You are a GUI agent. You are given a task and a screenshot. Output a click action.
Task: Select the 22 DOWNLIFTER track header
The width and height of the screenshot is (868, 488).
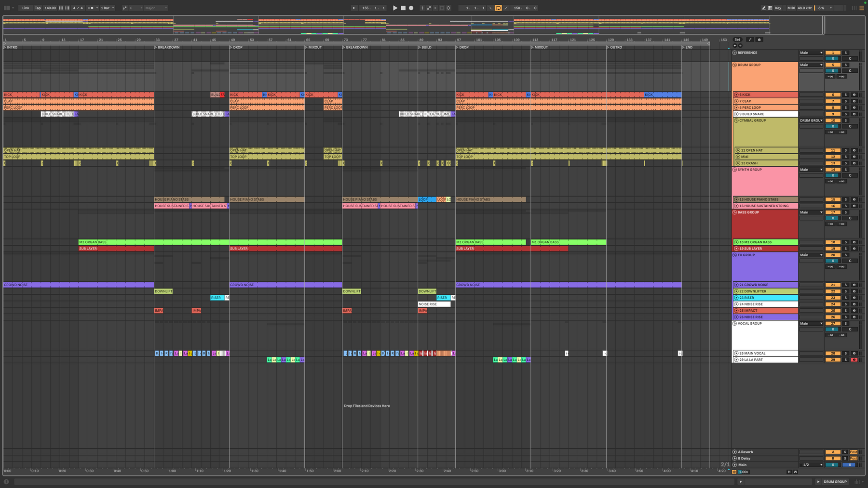point(765,291)
